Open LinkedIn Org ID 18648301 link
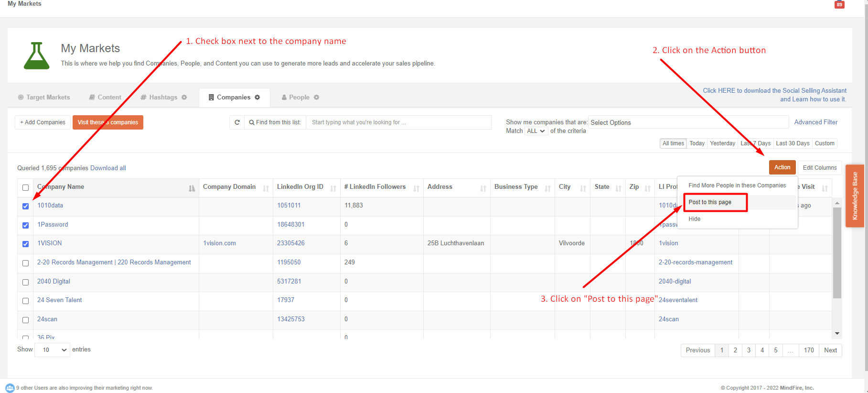The width and height of the screenshot is (868, 393). 290,225
